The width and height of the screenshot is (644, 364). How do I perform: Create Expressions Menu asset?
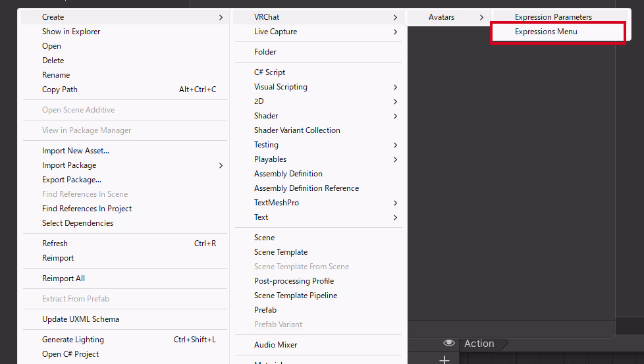tap(558, 32)
